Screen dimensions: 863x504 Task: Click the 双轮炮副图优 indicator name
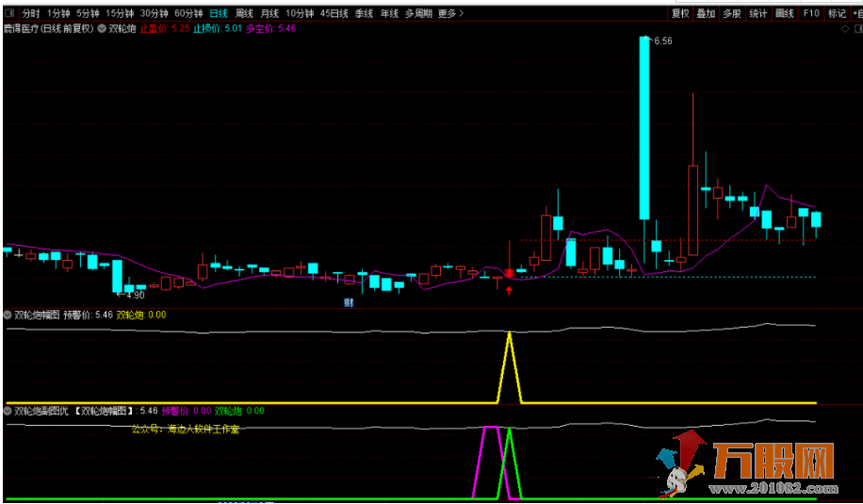[x=41, y=411]
